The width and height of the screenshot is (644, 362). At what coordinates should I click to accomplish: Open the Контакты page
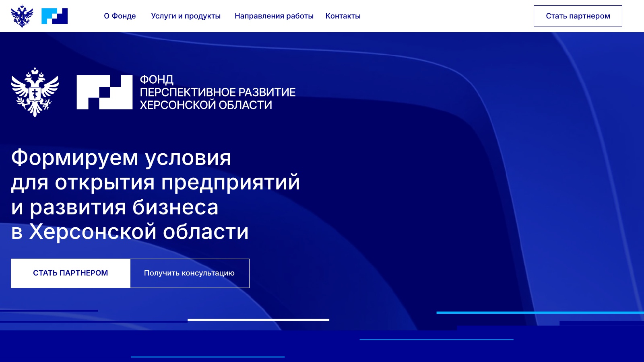coord(343,16)
